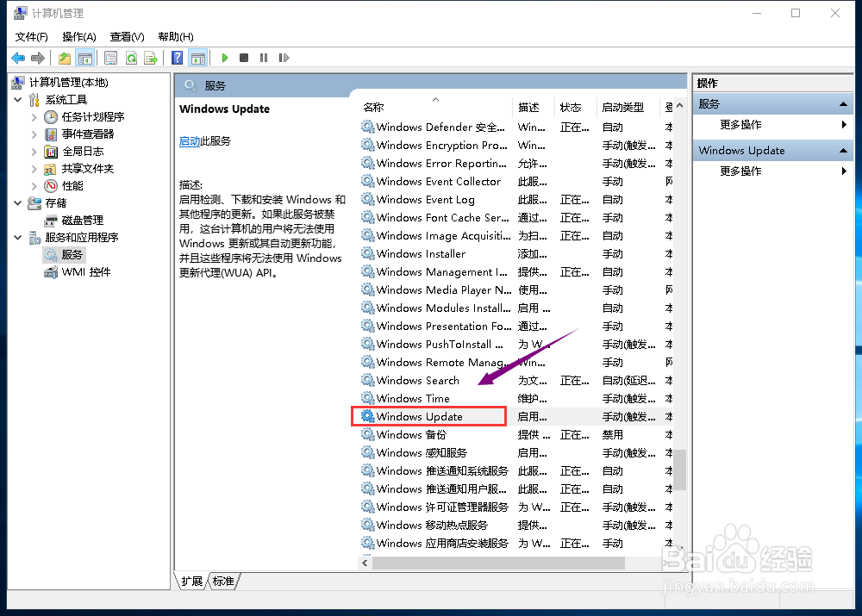Expand the 全局日志 node
The image size is (862, 616).
click(x=34, y=151)
